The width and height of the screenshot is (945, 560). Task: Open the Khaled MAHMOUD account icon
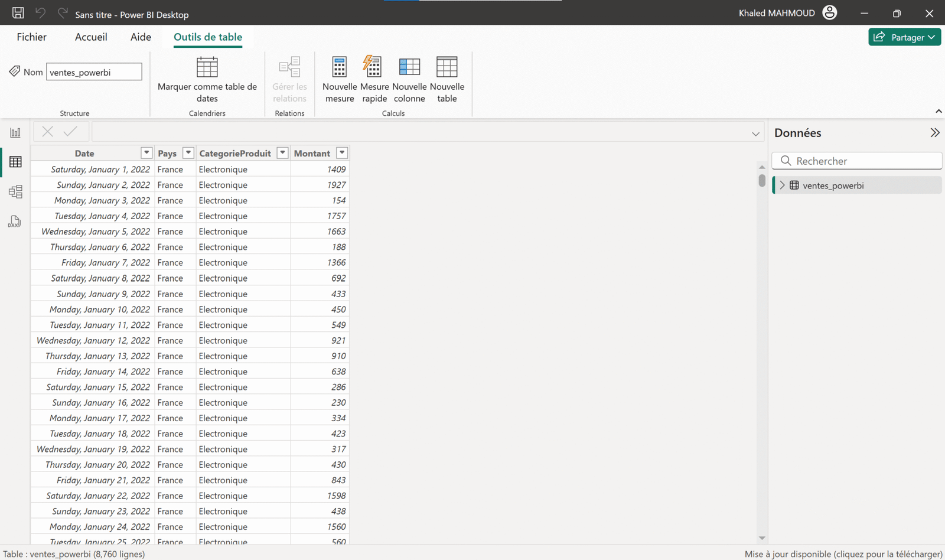click(829, 12)
